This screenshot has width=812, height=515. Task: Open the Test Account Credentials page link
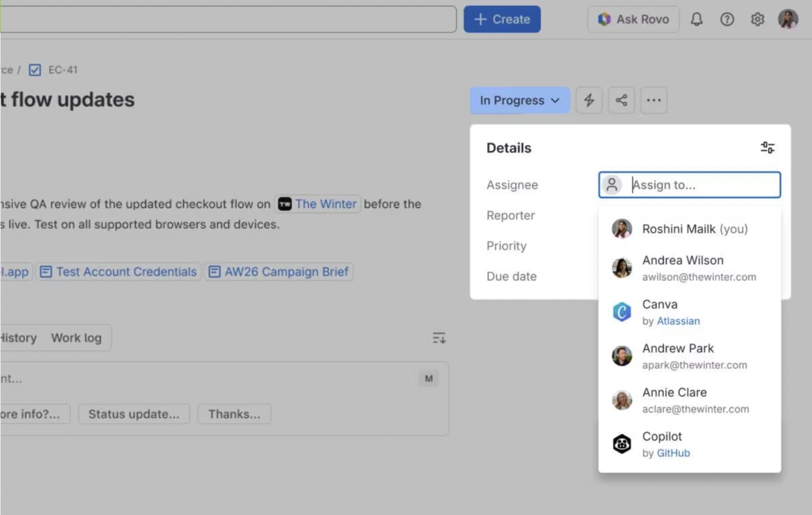[x=119, y=272]
